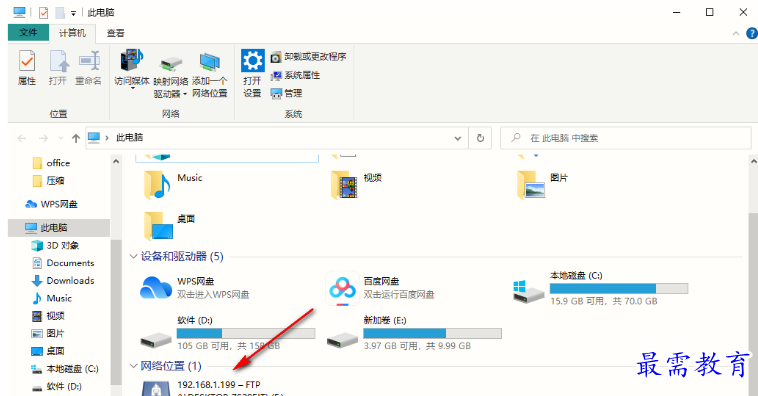758x396 pixels.
Task: Click the Quick Access new folder icon
Action: (x=60, y=13)
